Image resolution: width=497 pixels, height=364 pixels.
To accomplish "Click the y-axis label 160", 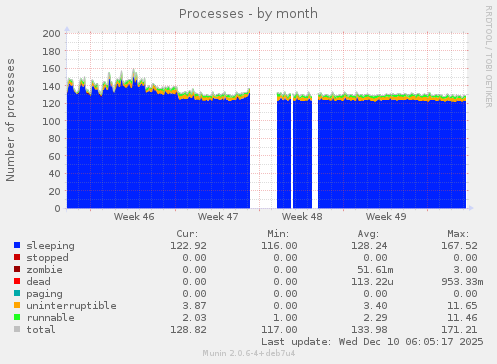I will tap(51, 68).
